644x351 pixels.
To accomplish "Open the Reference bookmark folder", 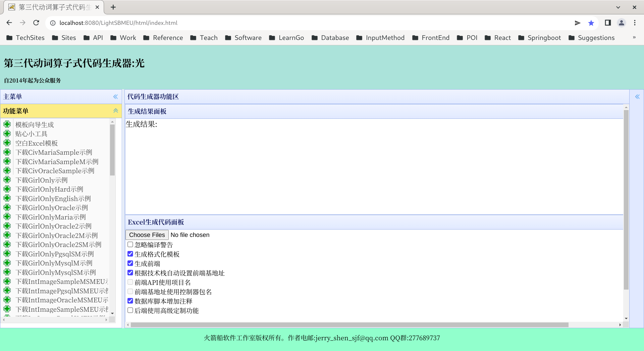I will (163, 38).
